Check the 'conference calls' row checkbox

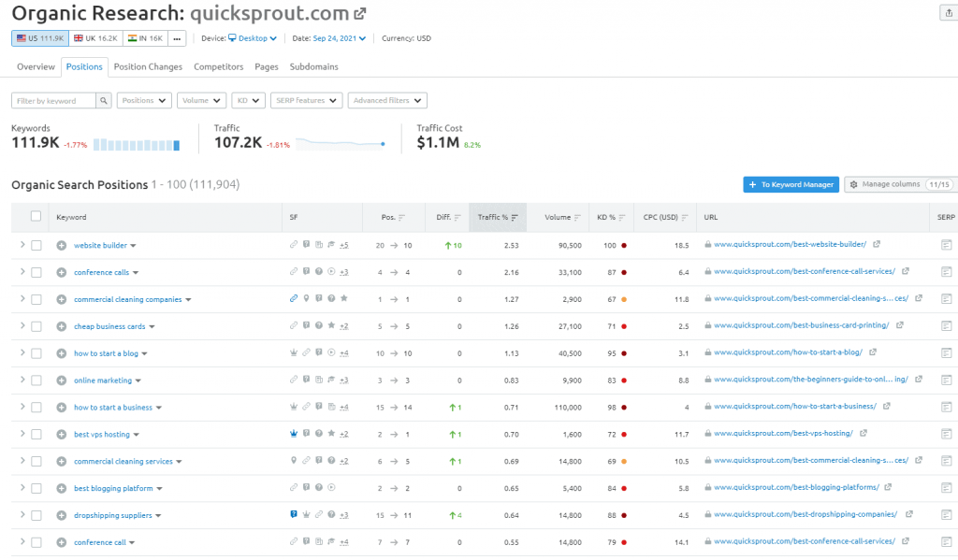(36, 272)
